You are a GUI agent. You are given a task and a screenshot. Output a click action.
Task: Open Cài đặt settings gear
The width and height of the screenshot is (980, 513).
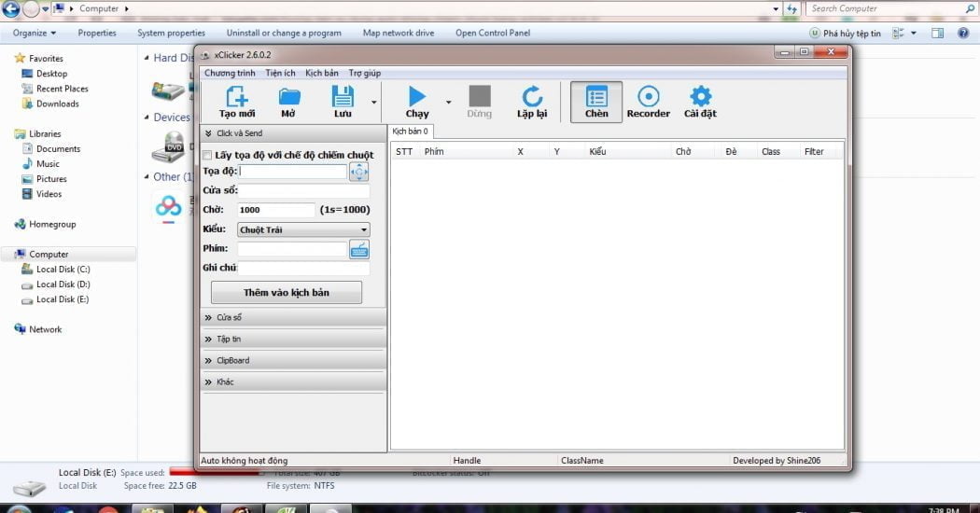(700, 102)
